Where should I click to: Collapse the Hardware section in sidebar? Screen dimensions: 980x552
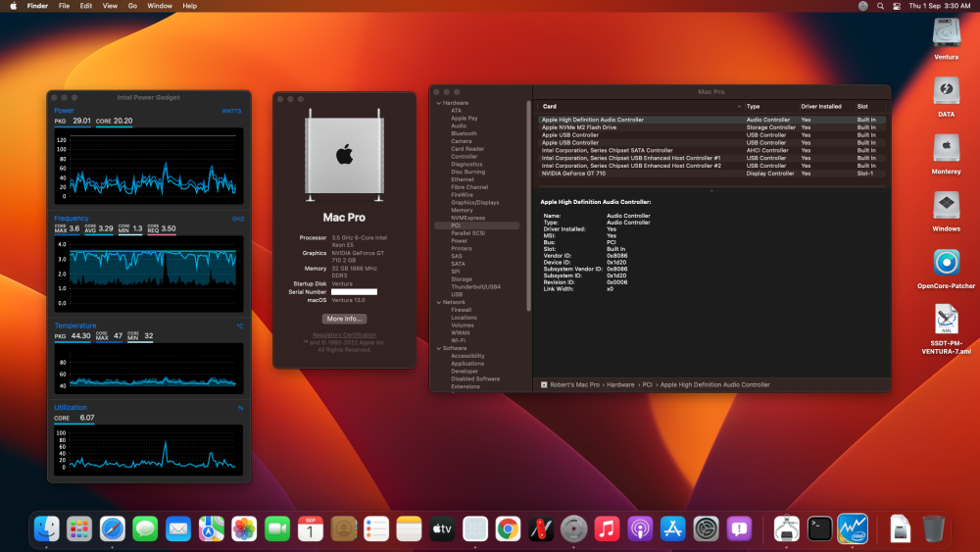click(439, 103)
